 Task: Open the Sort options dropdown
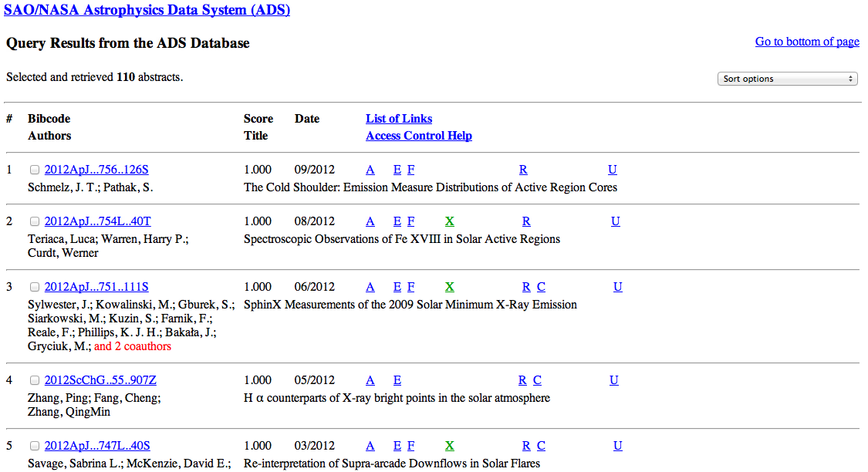point(788,79)
